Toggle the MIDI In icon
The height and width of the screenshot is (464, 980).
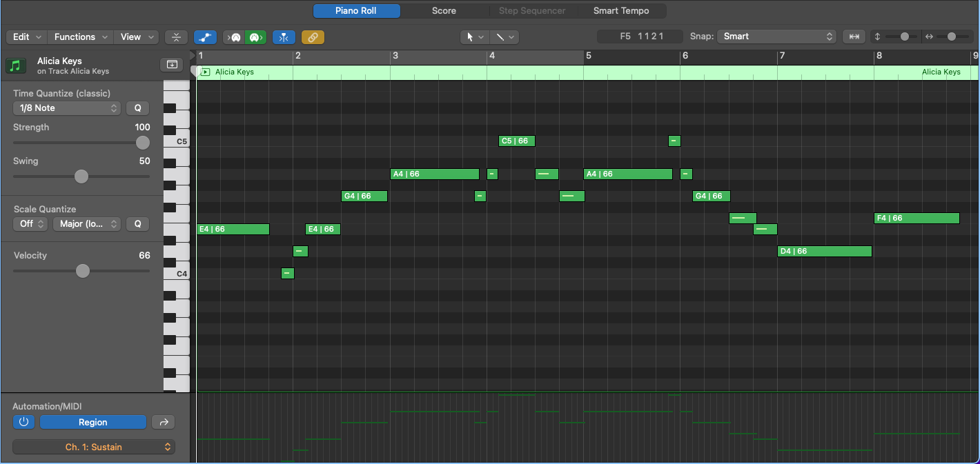(x=235, y=37)
